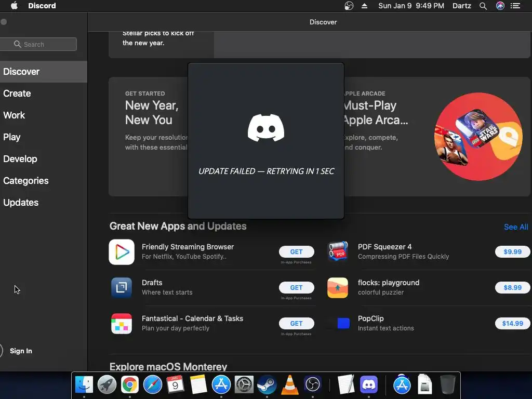Get the Drafts app
This screenshot has height=399, width=532.
tap(297, 287)
